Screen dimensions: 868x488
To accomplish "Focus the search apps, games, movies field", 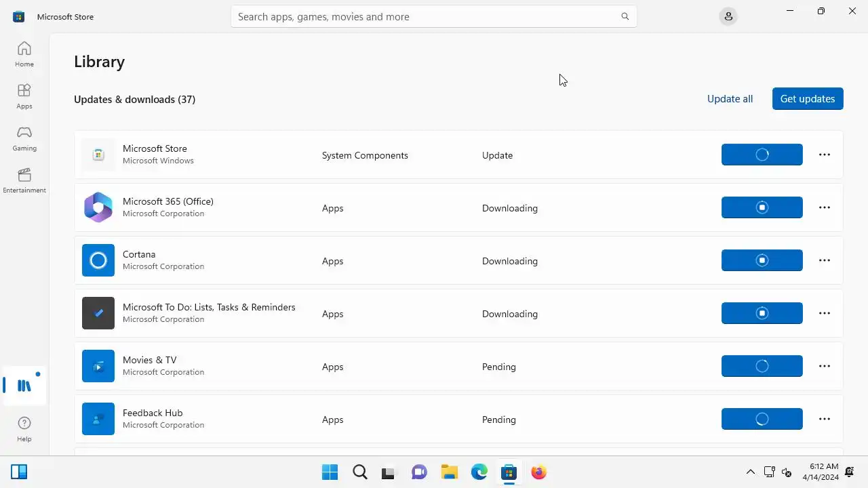I will point(434,16).
